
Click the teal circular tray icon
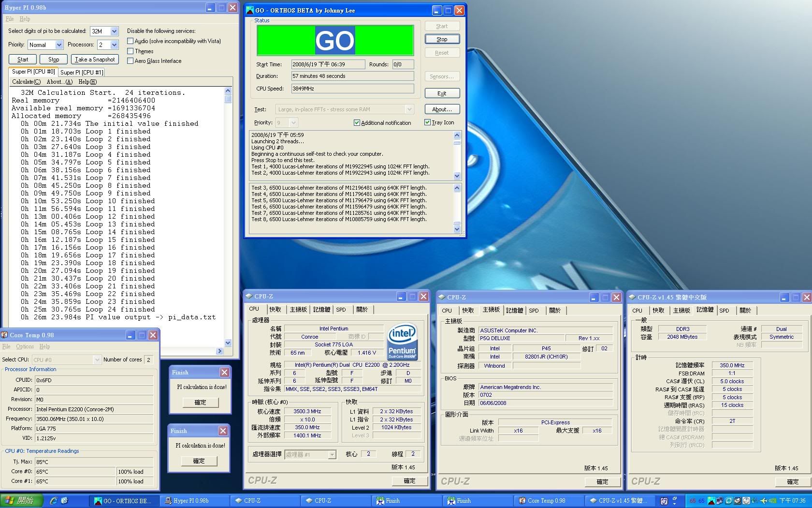pyautogui.click(x=729, y=501)
